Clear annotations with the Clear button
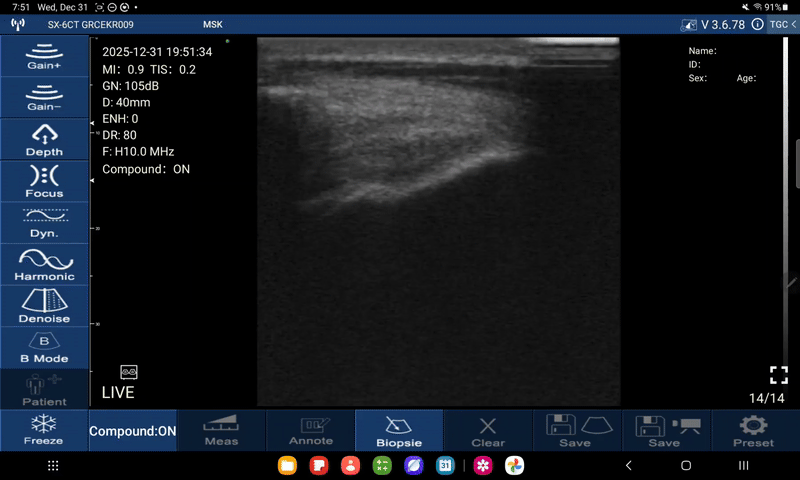The width and height of the screenshot is (800, 480). 488,431
